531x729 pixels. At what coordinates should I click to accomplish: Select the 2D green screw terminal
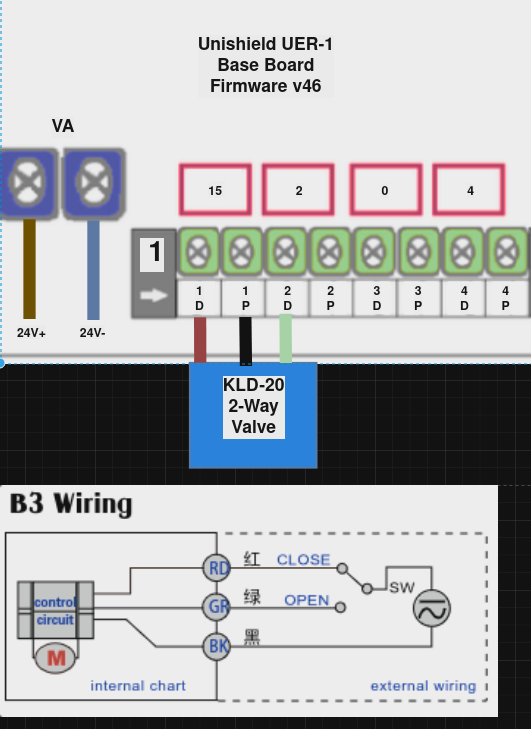[285, 252]
